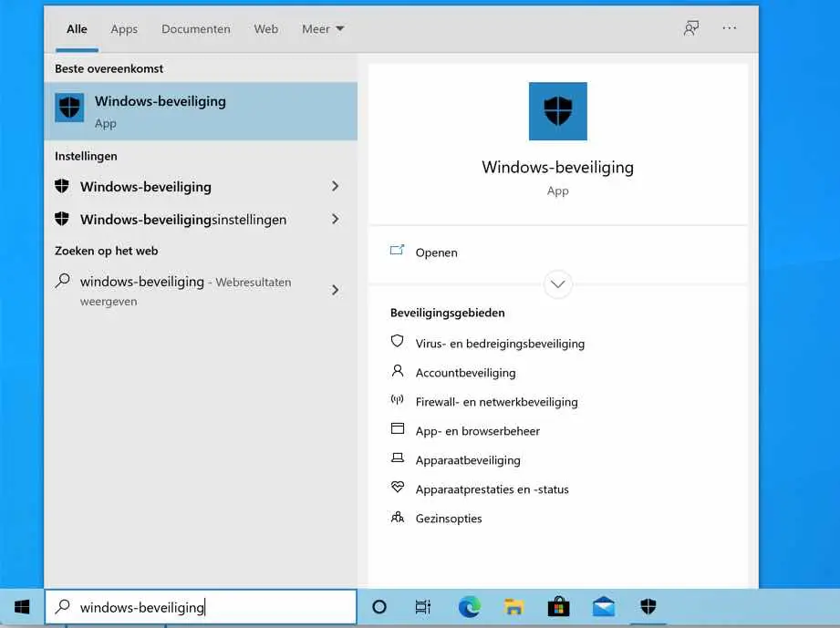Expand arrow next to web search result
The height and width of the screenshot is (628, 840).
point(336,290)
